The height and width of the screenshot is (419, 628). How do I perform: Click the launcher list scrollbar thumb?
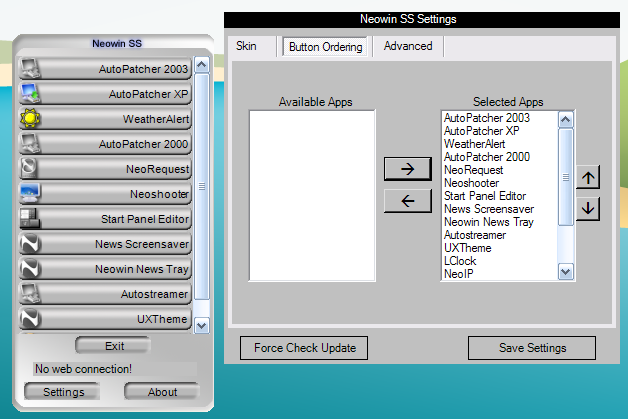(201, 186)
